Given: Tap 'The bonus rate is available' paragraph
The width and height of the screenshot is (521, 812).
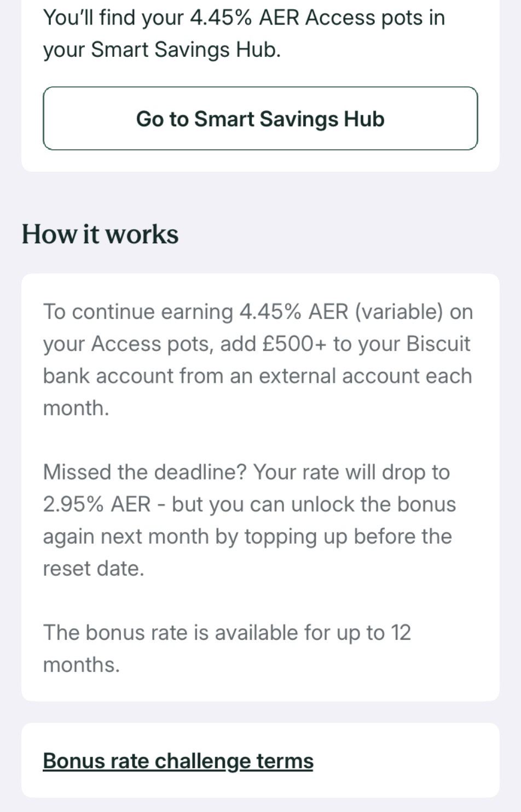Looking at the screenshot, I should [227, 648].
